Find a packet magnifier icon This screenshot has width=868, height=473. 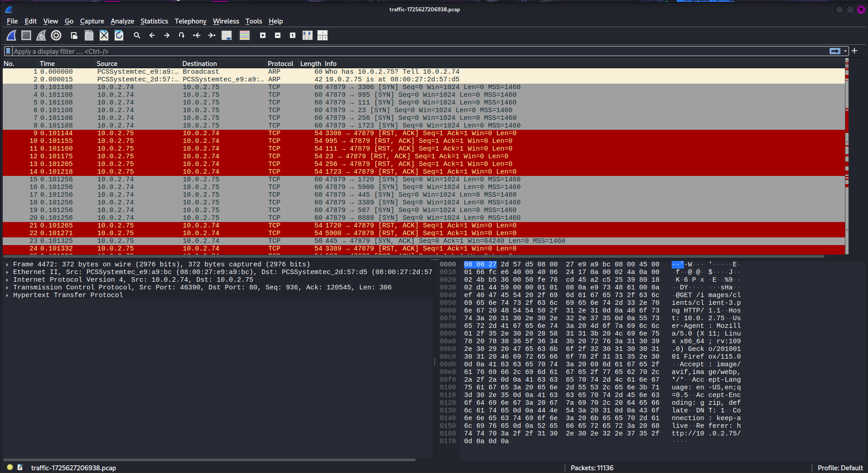tap(137, 35)
